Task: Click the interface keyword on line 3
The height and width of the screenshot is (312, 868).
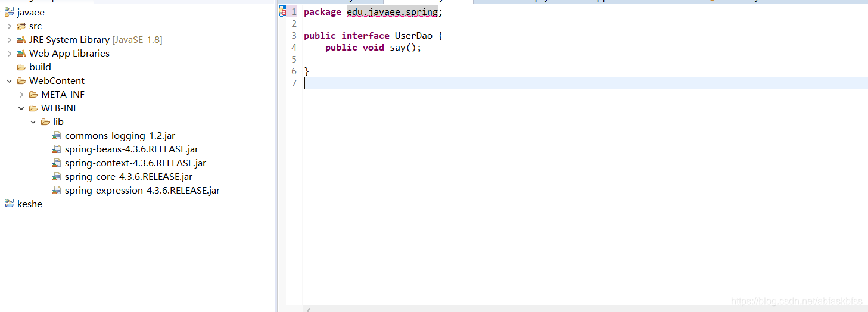Action: pos(365,36)
